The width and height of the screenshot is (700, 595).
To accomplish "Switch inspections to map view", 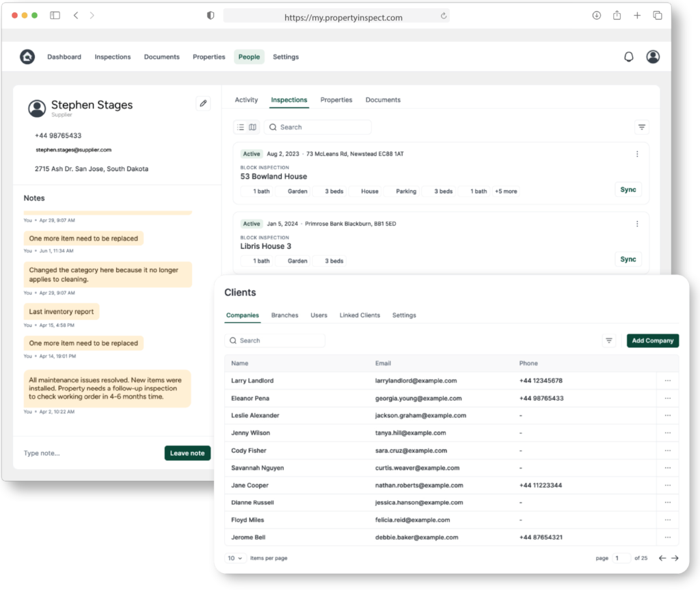I will tap(253, 127).
